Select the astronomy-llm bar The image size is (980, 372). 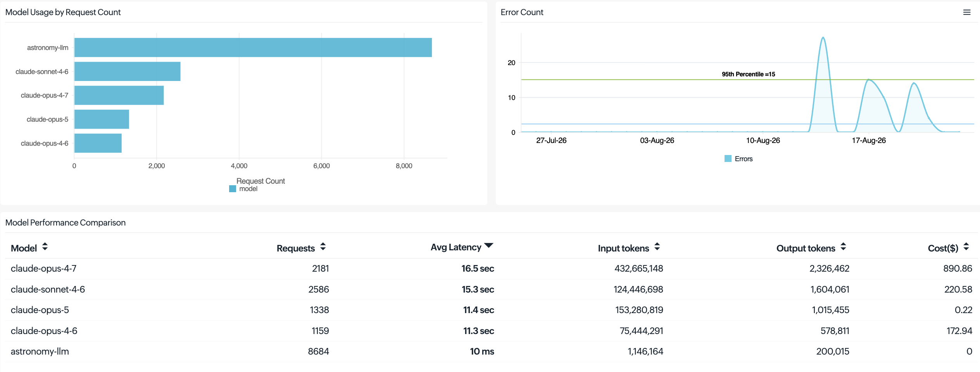pyautogui.click(x=253, y=48)
